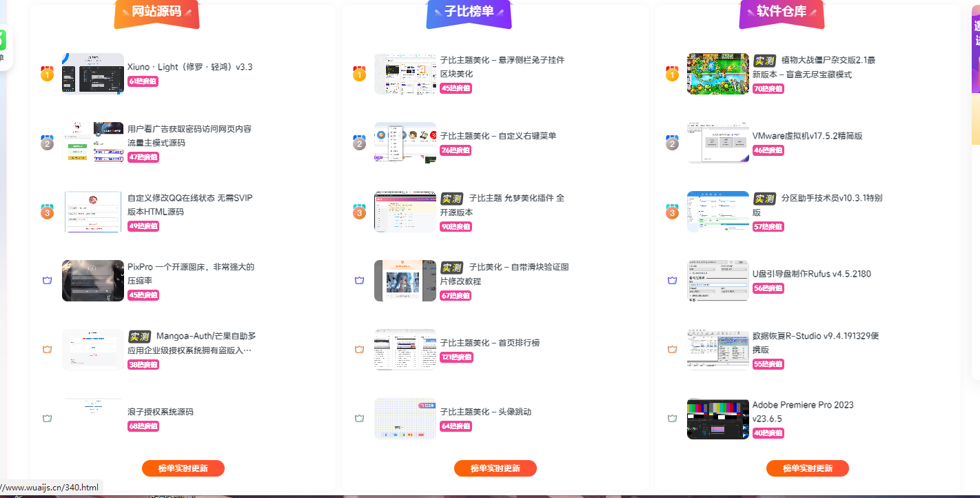Click the 植物大战僵尸杂交版 thumbnail

click(718, 74)
